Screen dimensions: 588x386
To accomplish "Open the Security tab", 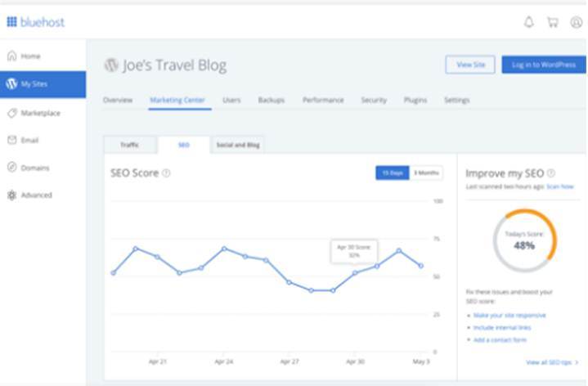I will [x=374, y=100].
